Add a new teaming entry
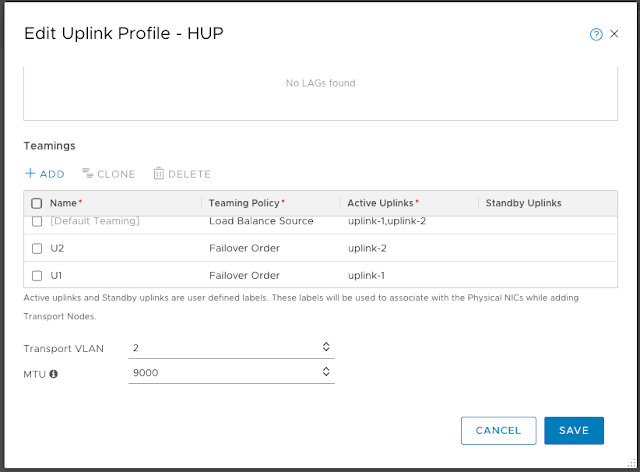Viewport: 640px width, 472px height. (x=45, y=174)
